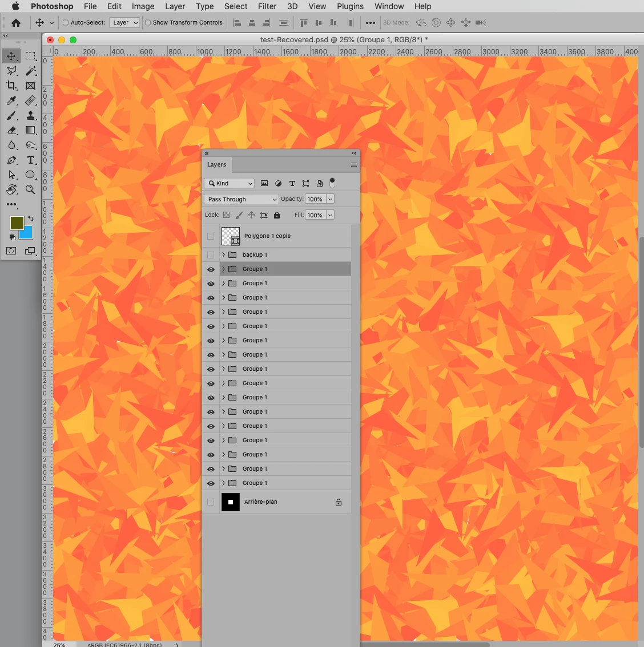Open the Move tool preset picker arrow
This screenshot has width=644, height=647.
click(51, 23)
